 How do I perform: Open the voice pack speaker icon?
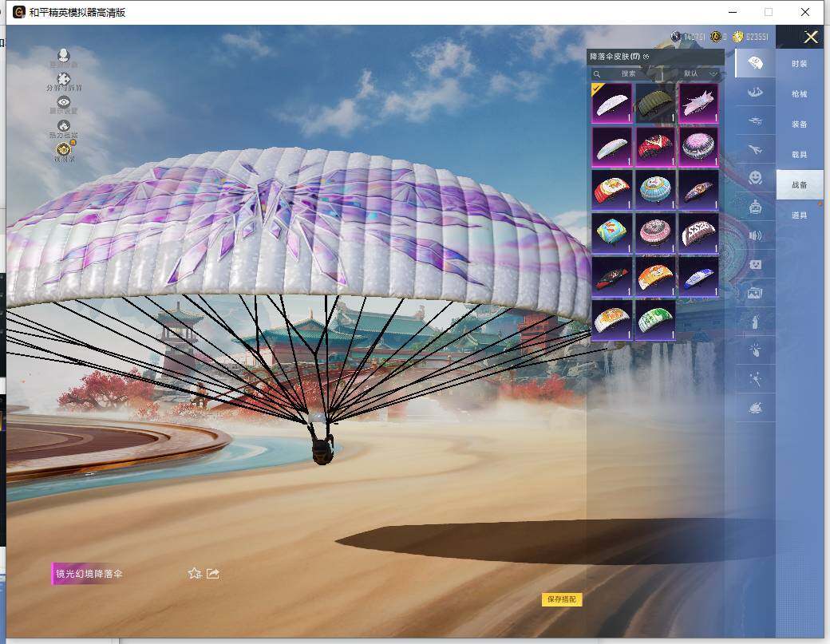coord(755,235)
